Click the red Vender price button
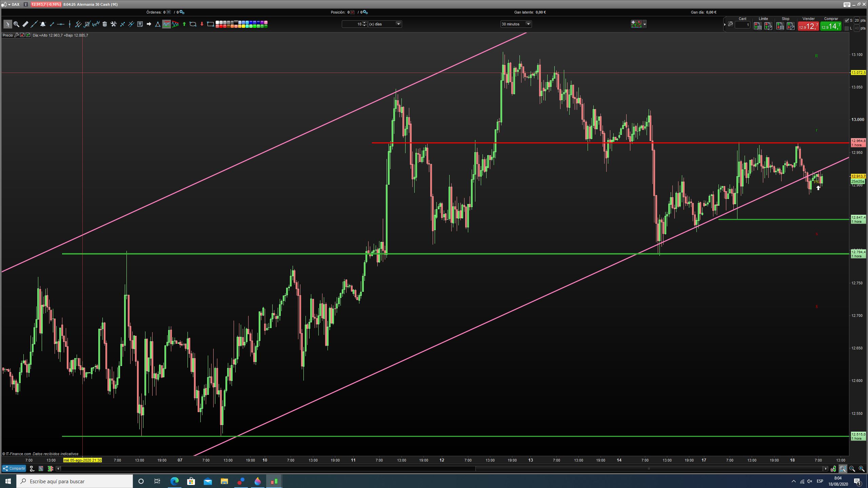Viewport: 868px width, 488px height. (808, 26)
